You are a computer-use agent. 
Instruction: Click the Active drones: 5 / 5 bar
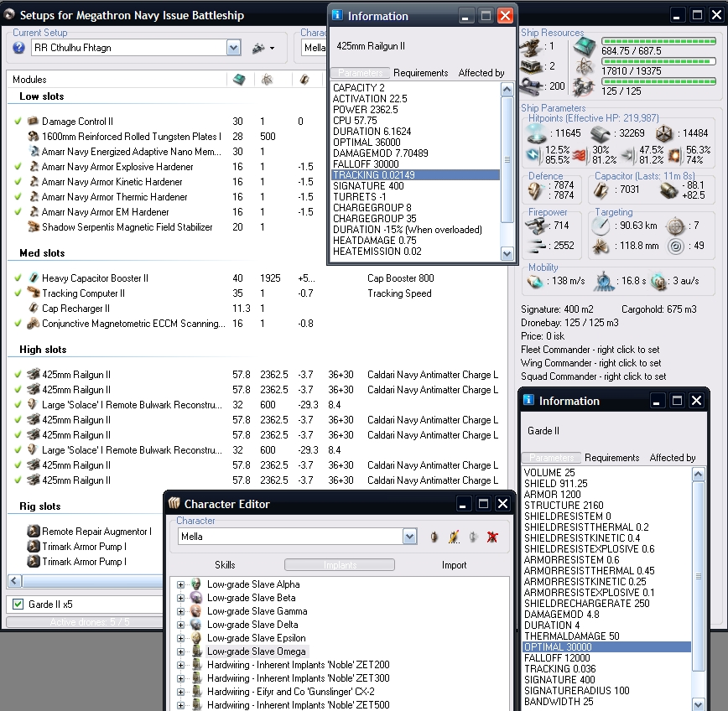(x=85, y=622)
